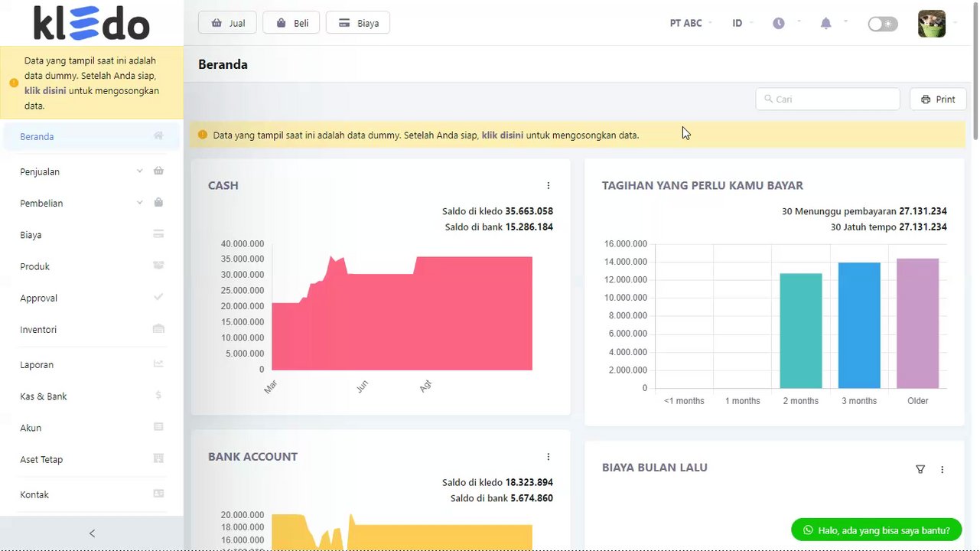
Task: Open the Biaya menu item
Action: [92, 234]
